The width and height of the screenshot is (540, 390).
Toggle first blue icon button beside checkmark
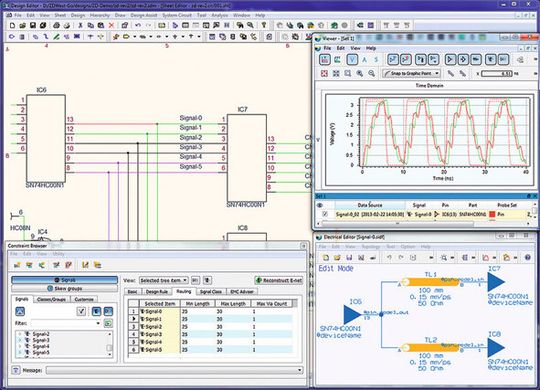point(96,311)
